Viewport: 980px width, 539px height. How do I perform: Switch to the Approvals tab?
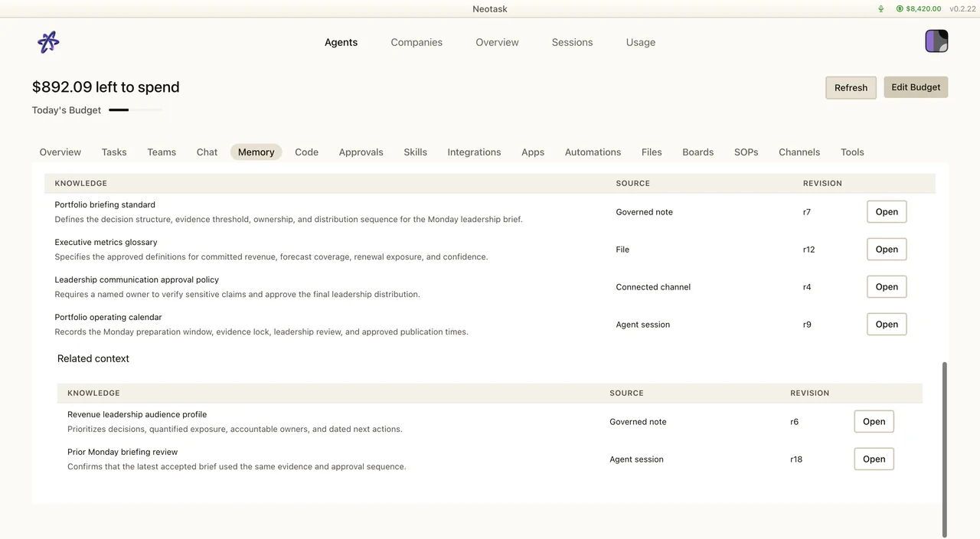pyautogui.click(x=361, y=152)
